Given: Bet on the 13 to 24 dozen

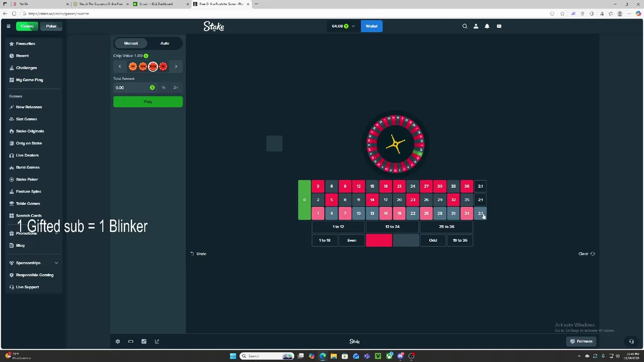Looking at the screenshot, I should click(x=392, y=227).
